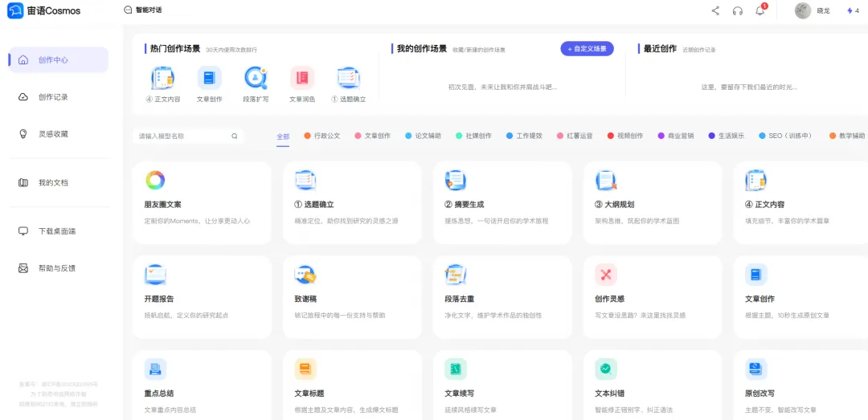868x420 pixels.
Task: Filter by 生活娱乐 category
Action: 727,136
